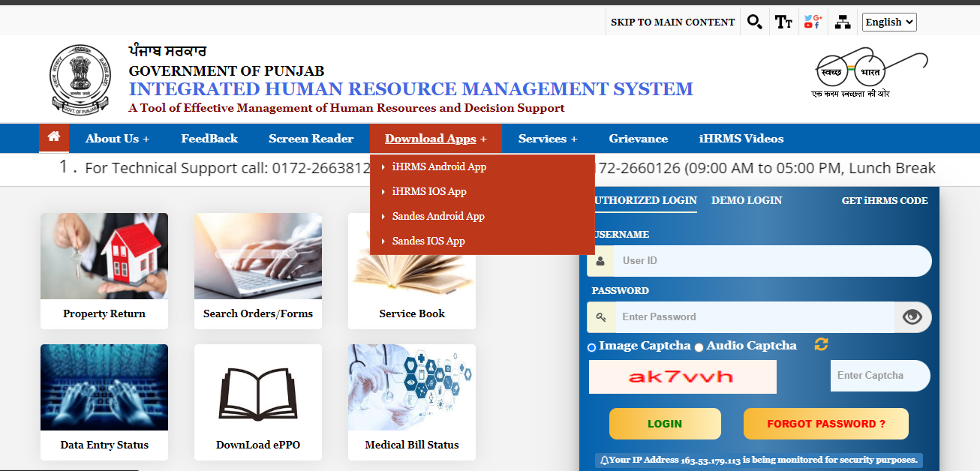This screenshot has height=471, width=980.
Task: Open the Property Return card
Action: coord(104,271)
